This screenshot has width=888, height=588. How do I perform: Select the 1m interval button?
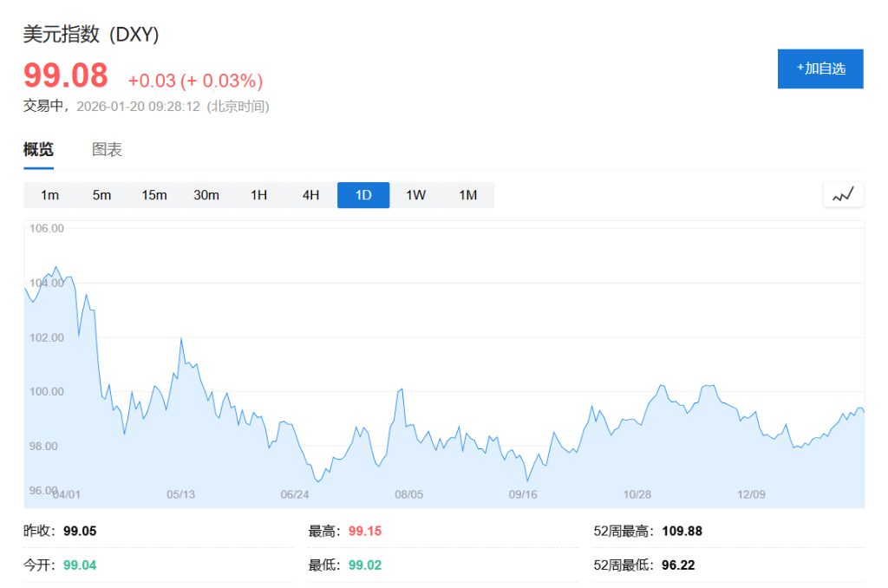coord(49,194)
